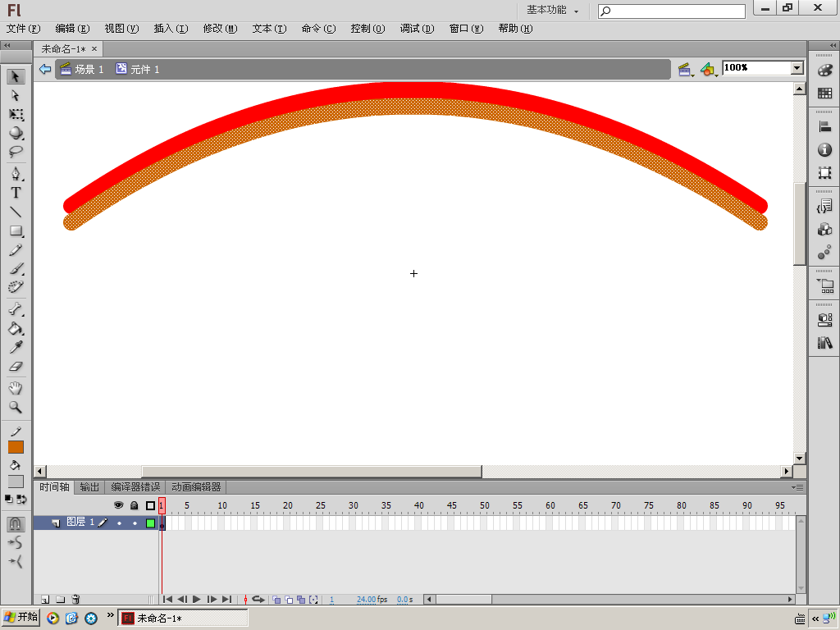The width and height of the screenshot is (840, 630).
Task: Open the Edit Symbols dropdown
Action: click(x=710, y=69)
